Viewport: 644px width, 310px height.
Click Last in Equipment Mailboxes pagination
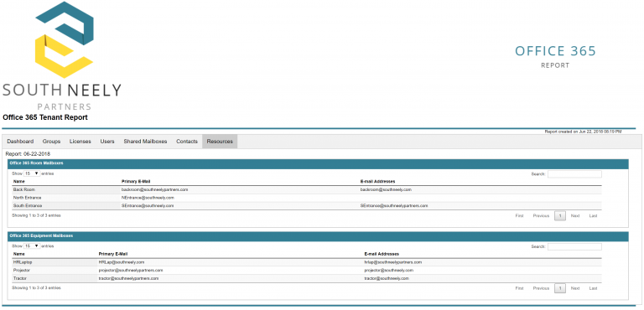pos(593,288)
